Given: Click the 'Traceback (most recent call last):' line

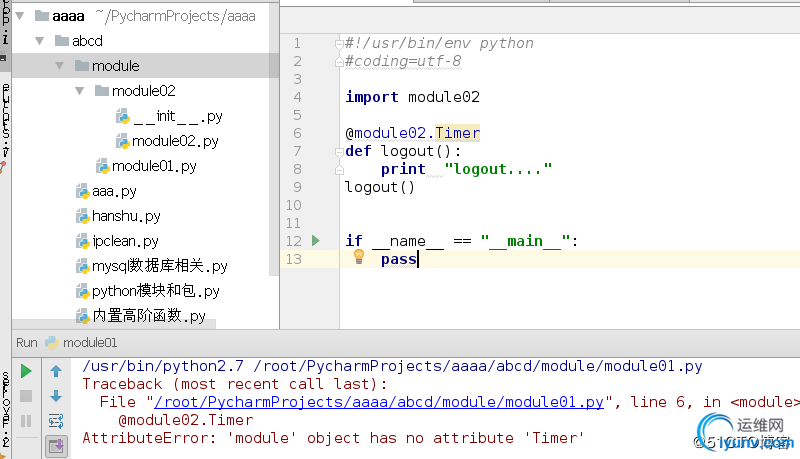Looking at the screenshot, I should 235,384.
